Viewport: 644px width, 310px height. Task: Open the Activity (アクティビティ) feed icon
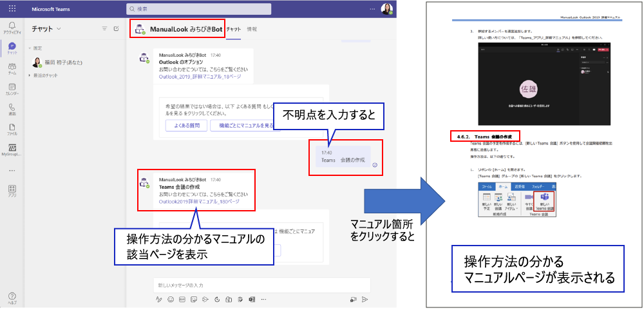tap(12, 27)
